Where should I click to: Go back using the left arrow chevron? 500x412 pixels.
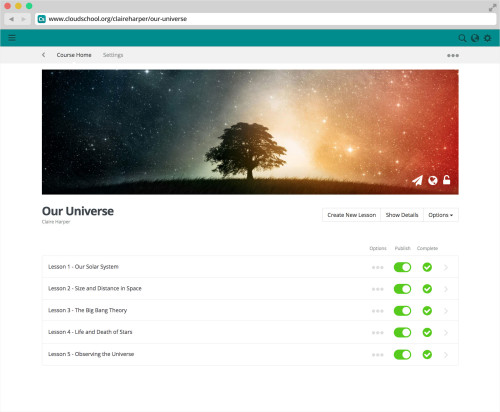(44, 55)
